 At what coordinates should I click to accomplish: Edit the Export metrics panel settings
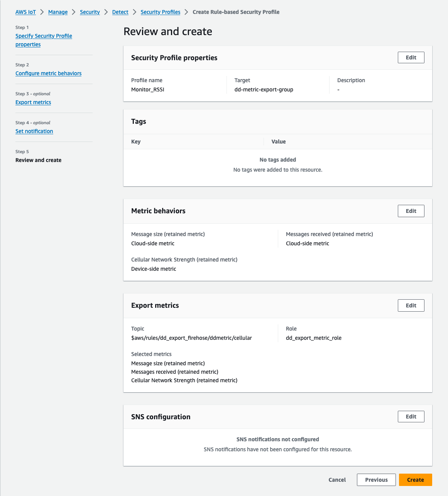pyautogui.click(x=411, y=305)
